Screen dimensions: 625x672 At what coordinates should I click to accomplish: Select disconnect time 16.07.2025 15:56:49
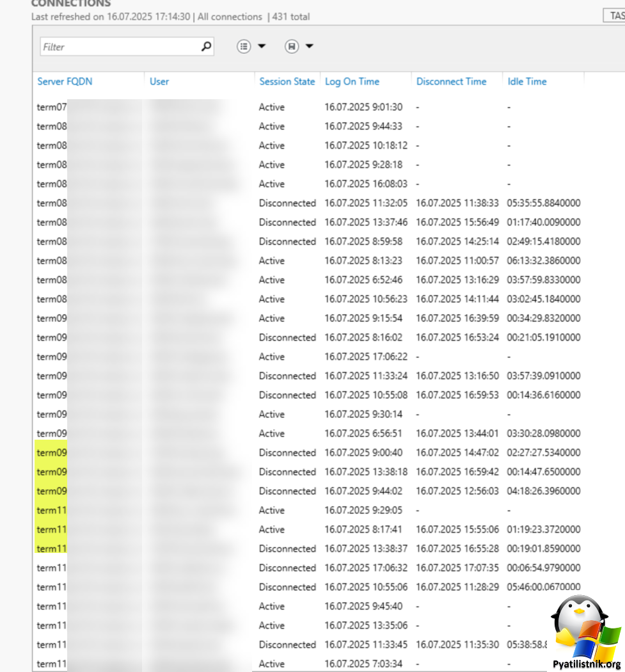[457, 223]
